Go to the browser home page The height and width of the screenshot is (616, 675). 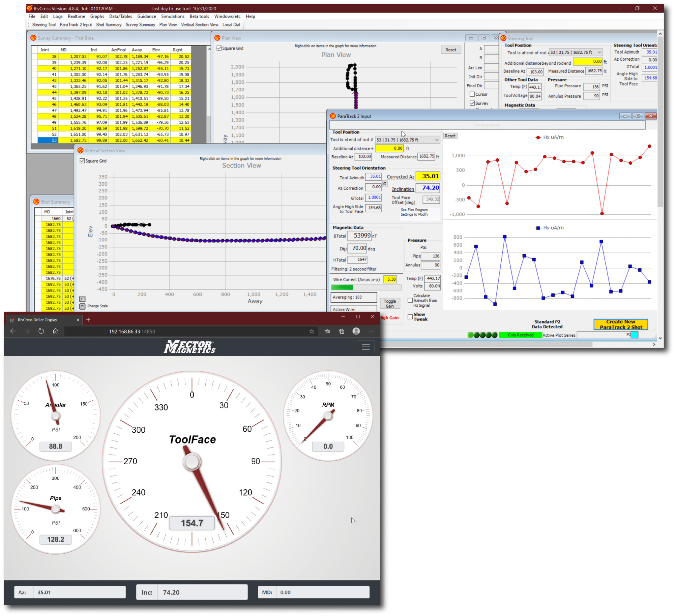tap(55, 331)
